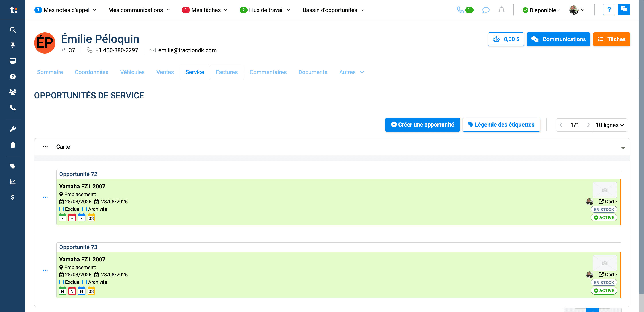Toggle Archivée checkbox in Opportunité 72
Viewport: 644px width, 312px height.
coord(84,209)
